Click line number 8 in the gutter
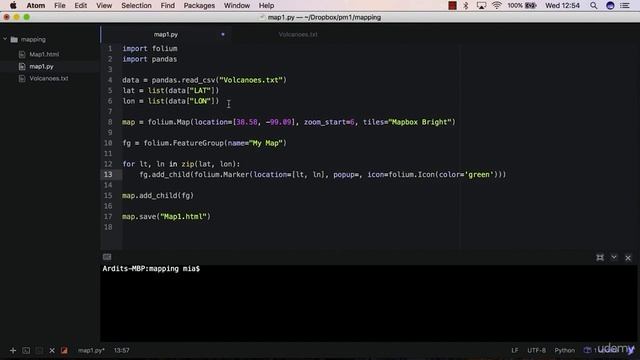Viewport: 640px width, 360px height. pos(110,122)
